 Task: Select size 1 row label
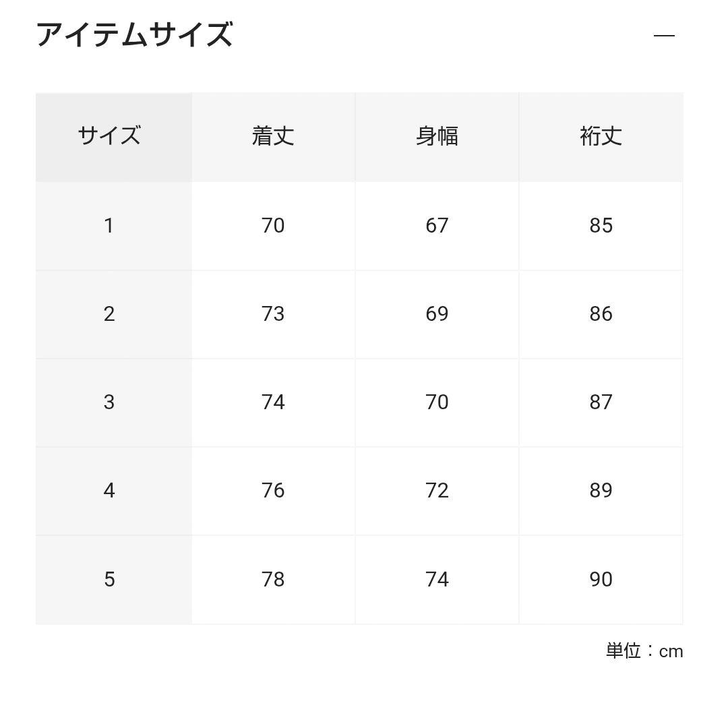coord(109,226)
